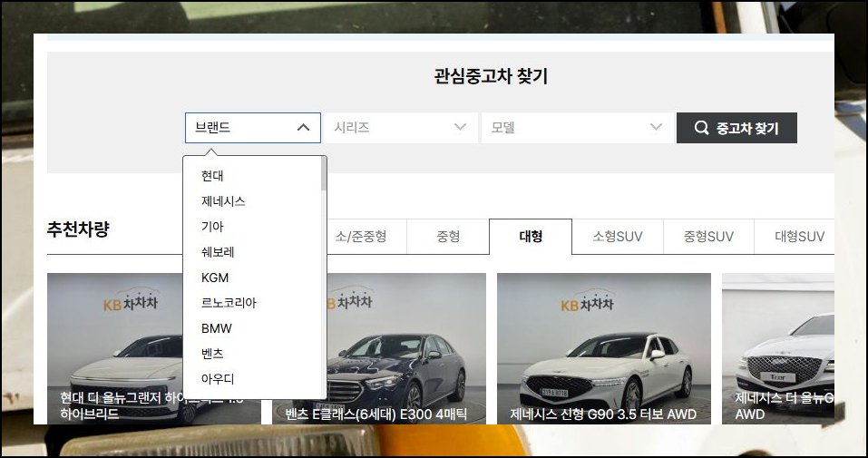Open the 제네시스 더 올뉴 AWD car card

[778, 348]
